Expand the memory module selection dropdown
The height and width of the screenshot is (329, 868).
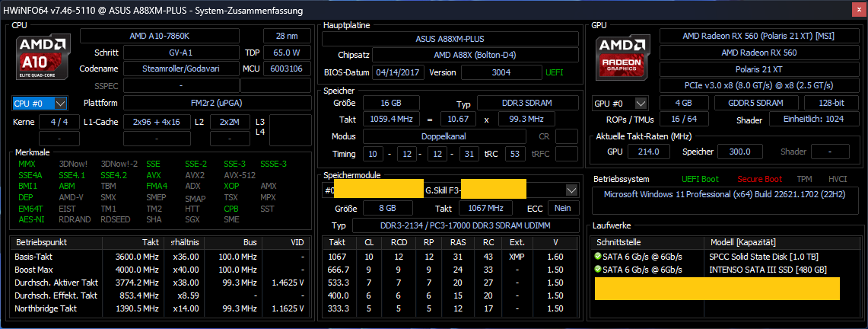pos(572,190)
